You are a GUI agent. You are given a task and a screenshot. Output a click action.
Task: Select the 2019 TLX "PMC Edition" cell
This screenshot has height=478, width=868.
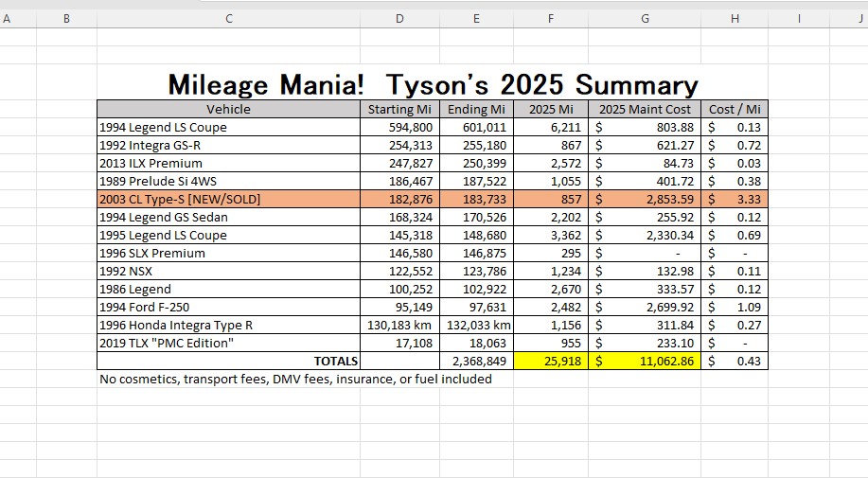point(229,343)
